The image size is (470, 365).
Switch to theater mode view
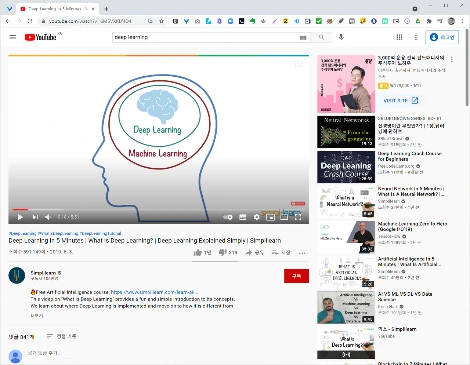coord(284,217)
